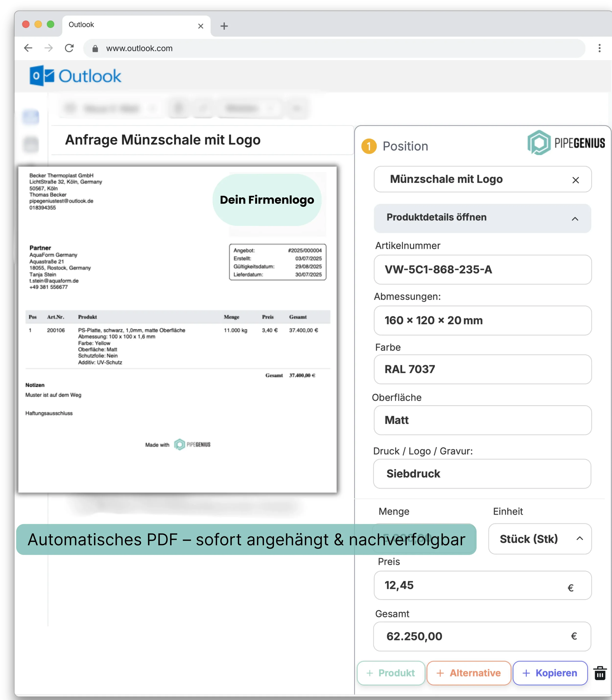612x700 pixels.
Task: Collapse the Produktdetails öffnen section
Action: [575, 219]
